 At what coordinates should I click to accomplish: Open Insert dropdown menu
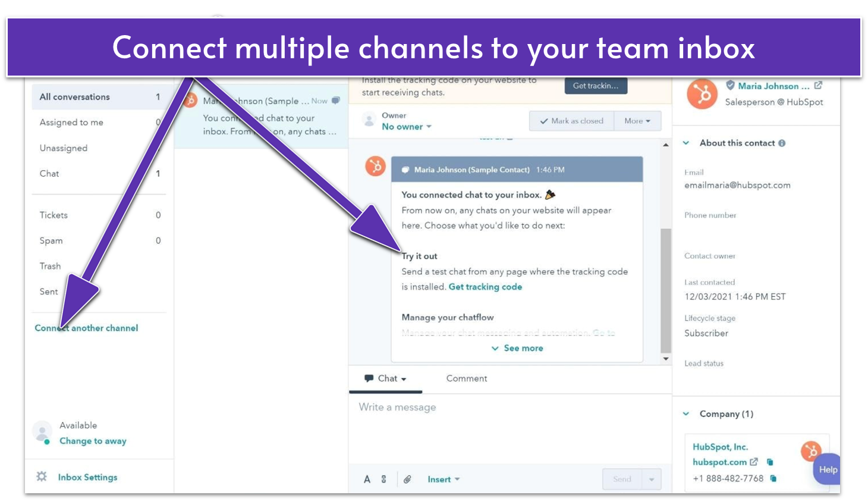[444, 480]
